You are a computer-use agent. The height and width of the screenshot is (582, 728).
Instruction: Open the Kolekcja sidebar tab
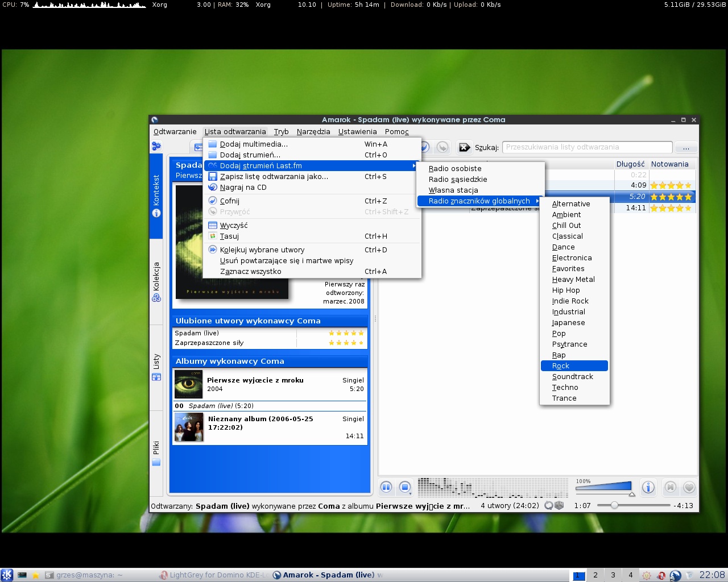(x=156, y=282)
